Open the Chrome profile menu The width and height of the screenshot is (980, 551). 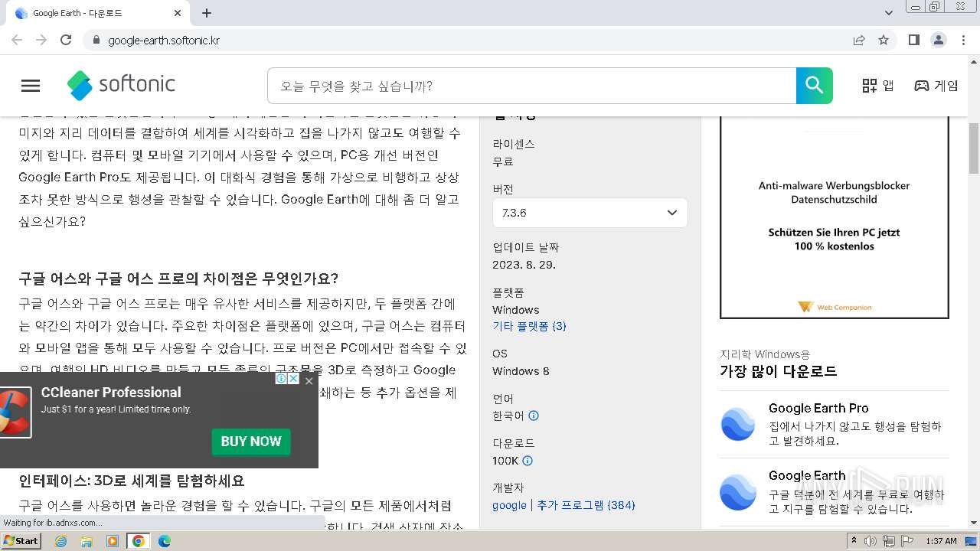pyautogui.click(x=938, y=40)
